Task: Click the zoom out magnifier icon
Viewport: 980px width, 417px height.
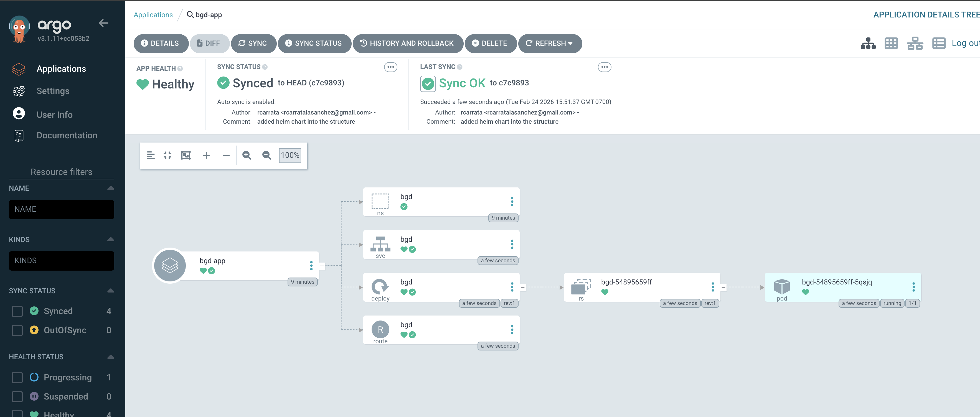Action: click(267, 155)
